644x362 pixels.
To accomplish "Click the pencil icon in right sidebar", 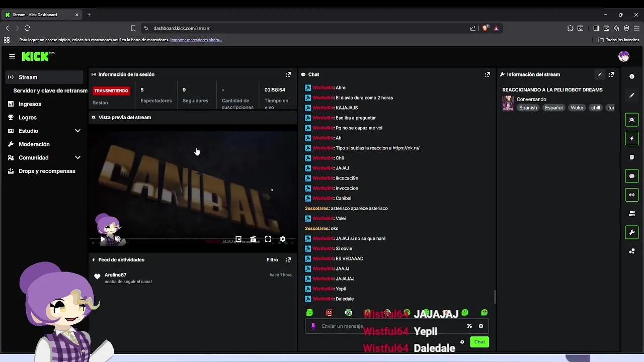I will [632, 95].
